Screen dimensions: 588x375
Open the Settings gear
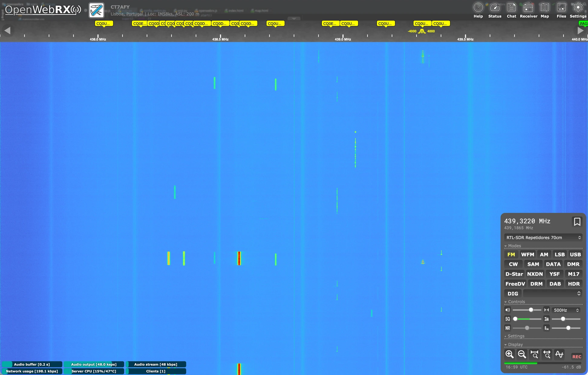click(x=578, y=10)
